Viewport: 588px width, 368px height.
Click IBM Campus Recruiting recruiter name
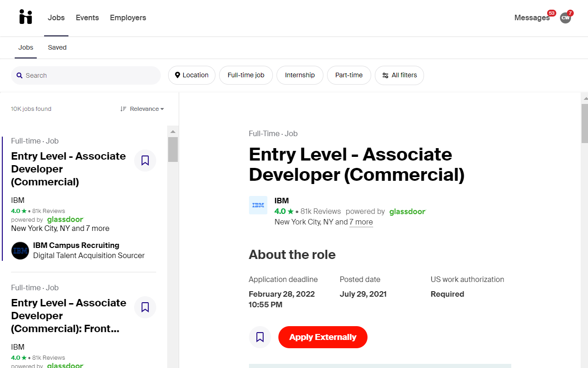coord(76,245)
